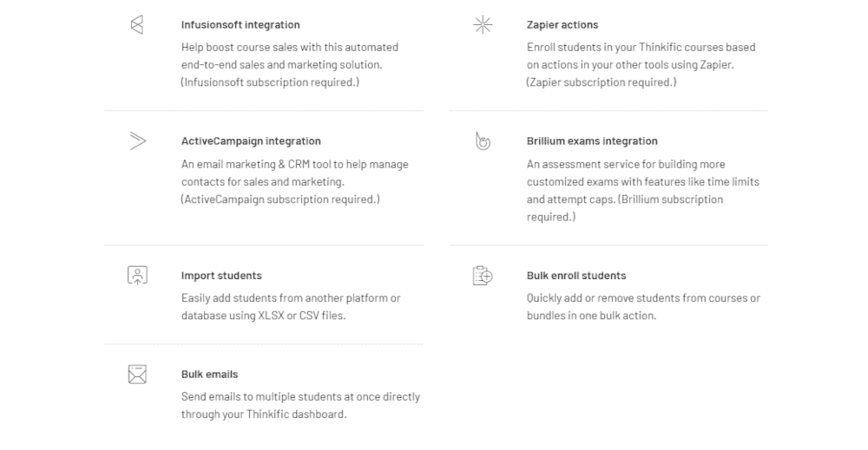Click the Zapier asterisk icon

[x=483, y=25]
